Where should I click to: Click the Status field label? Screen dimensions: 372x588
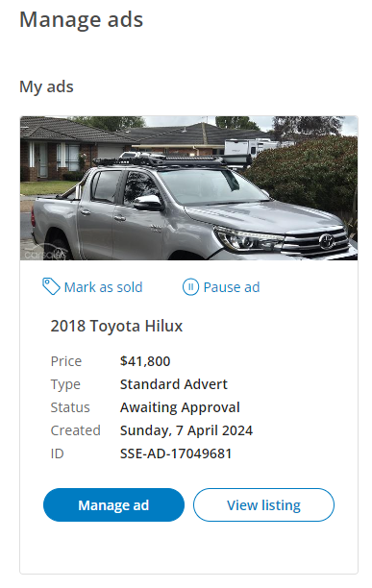click(70, 407)
